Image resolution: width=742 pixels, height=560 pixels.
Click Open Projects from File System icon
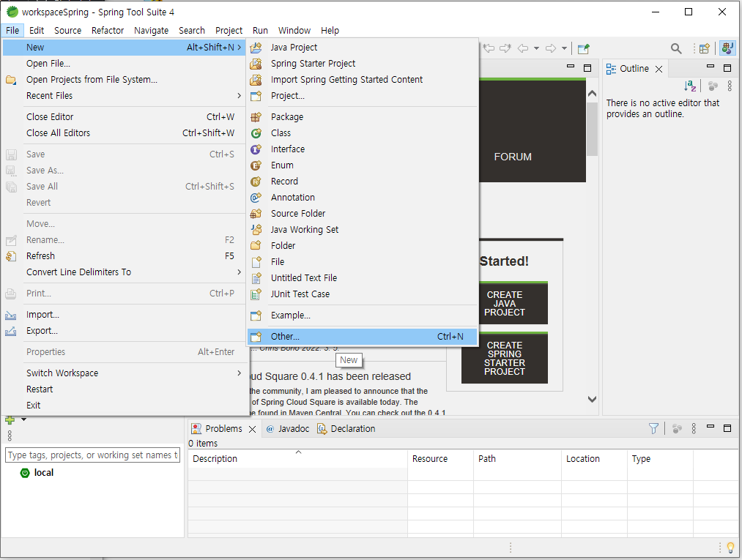coord(11,80)
